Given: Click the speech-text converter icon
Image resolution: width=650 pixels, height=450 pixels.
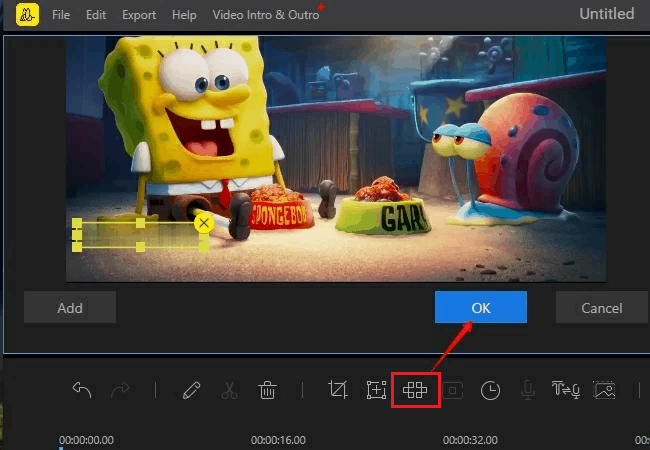Looking at the screenshot, I should tap(565, 390).
